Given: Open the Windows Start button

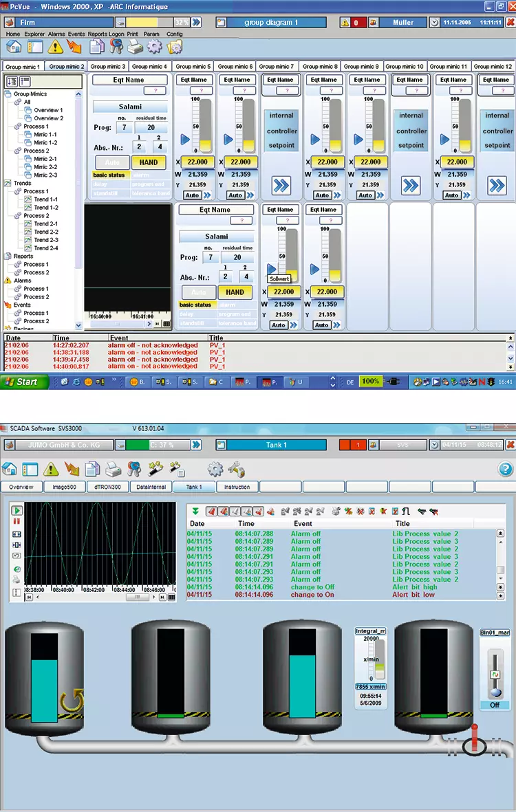Looking at the screenshot, I should (21, 382).
